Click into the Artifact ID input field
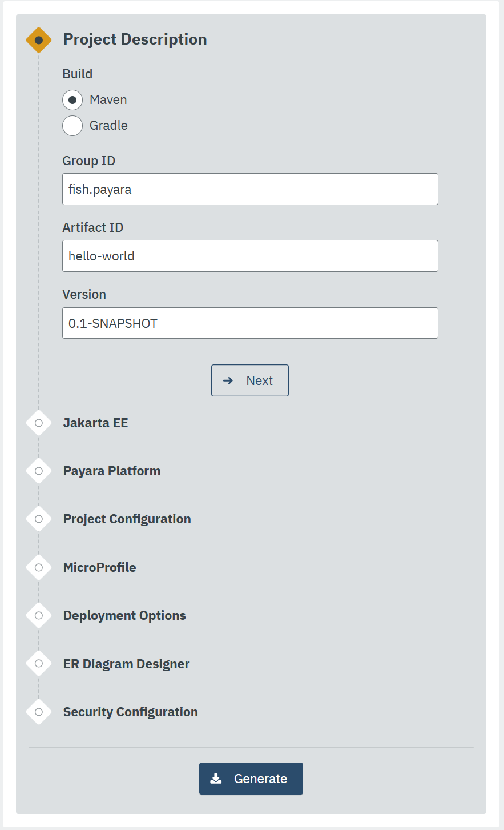This screenshot has width=504, height=830. pos(250,256)
